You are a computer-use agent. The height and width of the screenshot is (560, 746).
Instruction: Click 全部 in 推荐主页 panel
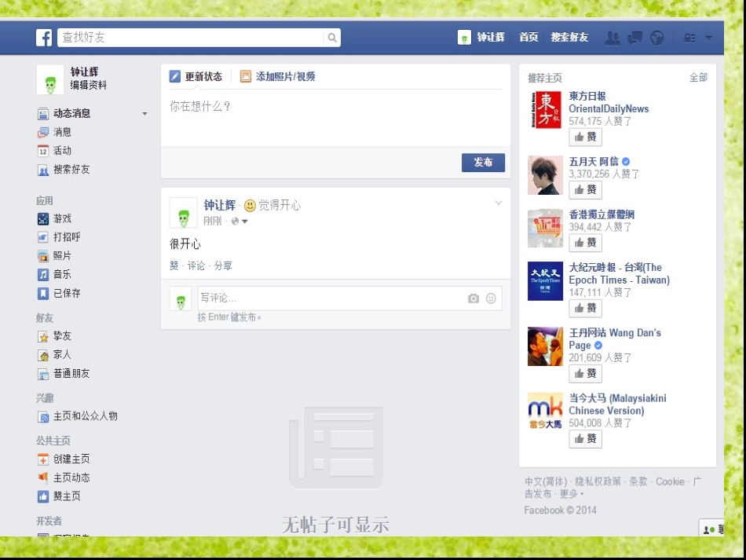[698, 78]
